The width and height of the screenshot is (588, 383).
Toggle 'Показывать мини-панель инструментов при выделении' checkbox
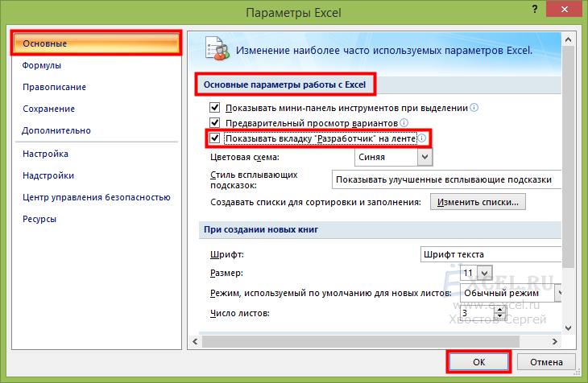[214, 108]
